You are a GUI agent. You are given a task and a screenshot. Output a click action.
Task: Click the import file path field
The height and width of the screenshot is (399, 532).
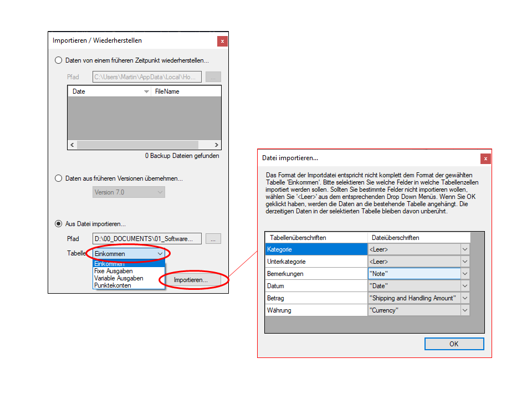(147, 239)
